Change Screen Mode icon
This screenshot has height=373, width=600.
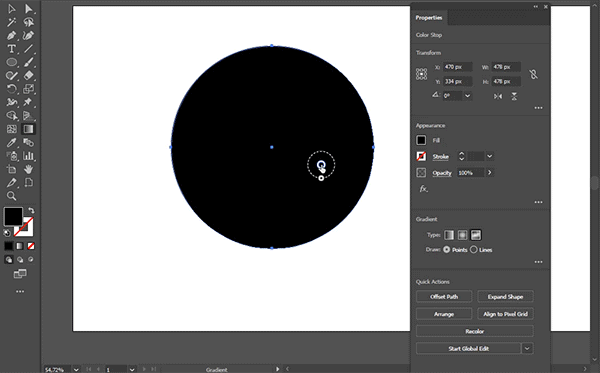[x=20, y=274]
